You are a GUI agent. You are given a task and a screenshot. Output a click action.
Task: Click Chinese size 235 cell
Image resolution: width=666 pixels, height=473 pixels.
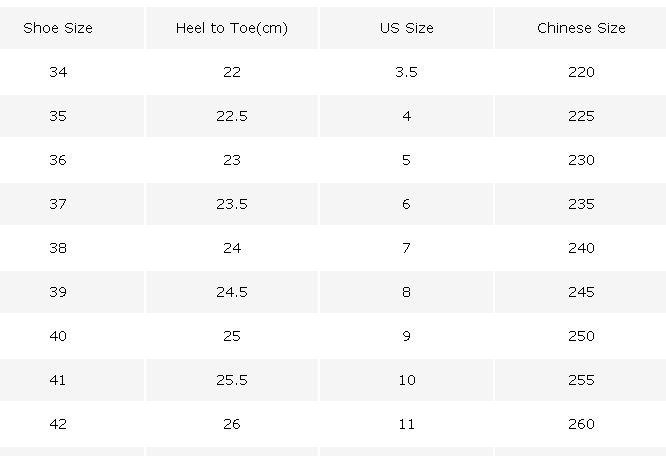pyautogui.click(x=581, y=204)
